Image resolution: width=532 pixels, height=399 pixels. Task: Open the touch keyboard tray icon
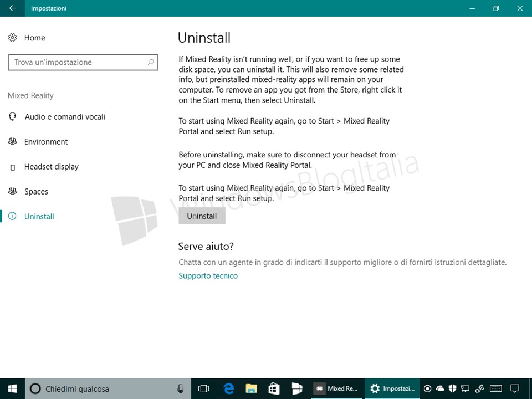496,389
